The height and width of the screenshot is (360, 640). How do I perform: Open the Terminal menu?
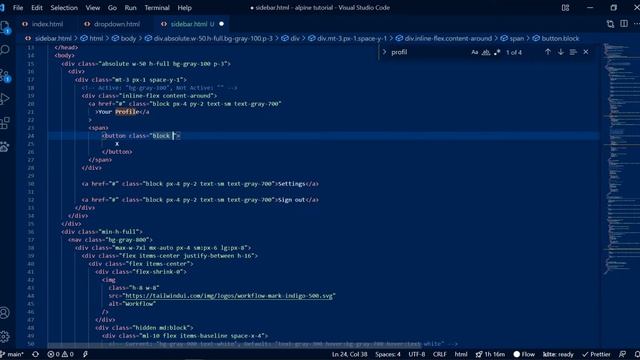(157, 8)
